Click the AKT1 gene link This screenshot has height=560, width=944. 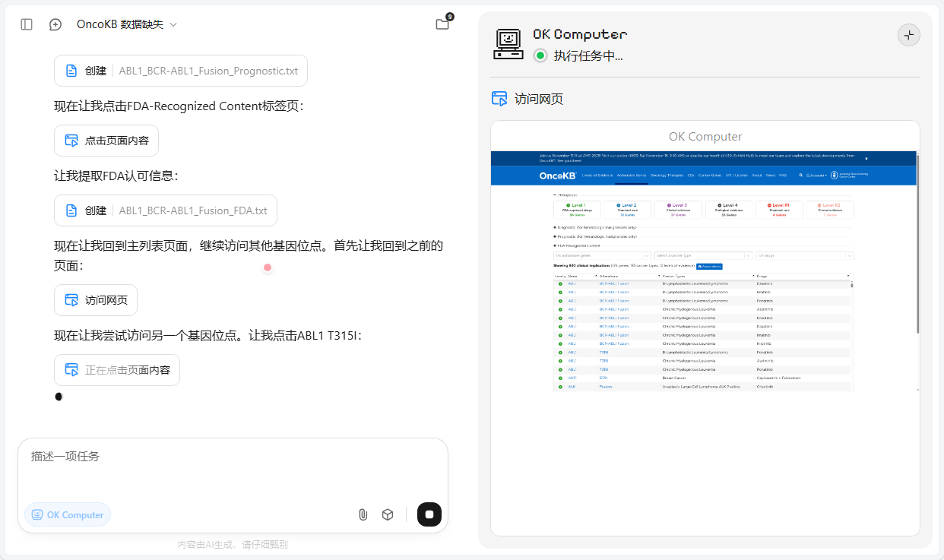[572, 378]
